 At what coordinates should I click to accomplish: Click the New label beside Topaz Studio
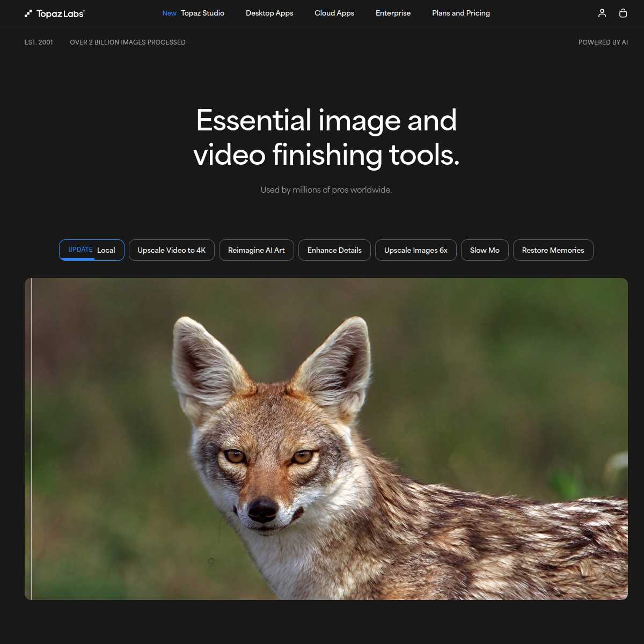[169, 13]
